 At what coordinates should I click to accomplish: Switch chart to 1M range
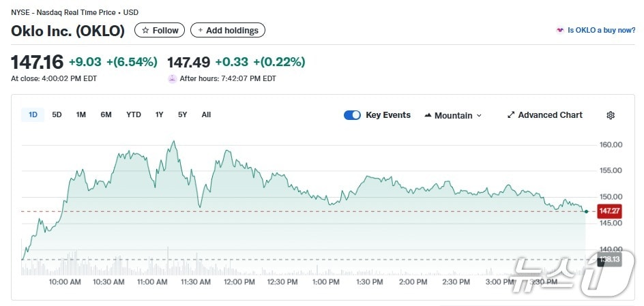click(x=81, y=114)
